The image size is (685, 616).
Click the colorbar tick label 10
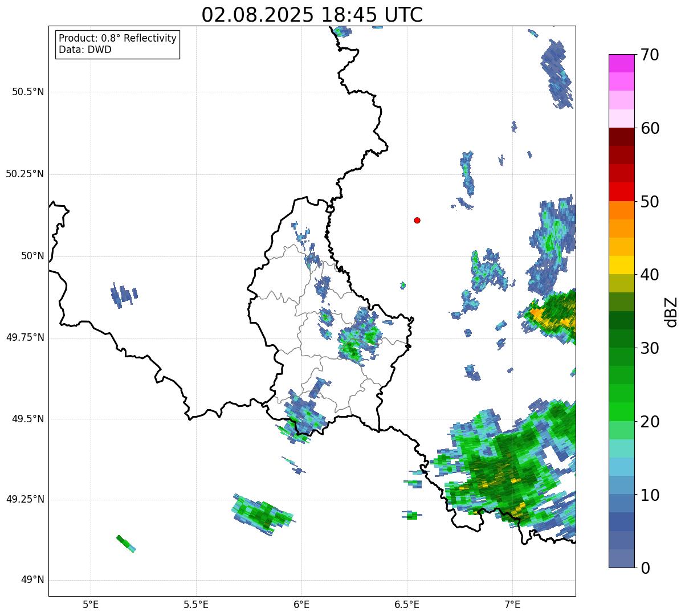(x=650, y=495)
